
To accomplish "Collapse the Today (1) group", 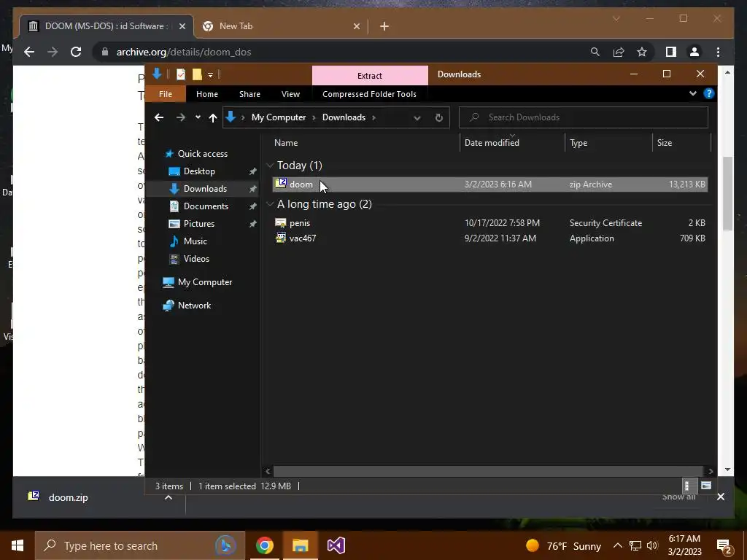I will pos(270,166).
